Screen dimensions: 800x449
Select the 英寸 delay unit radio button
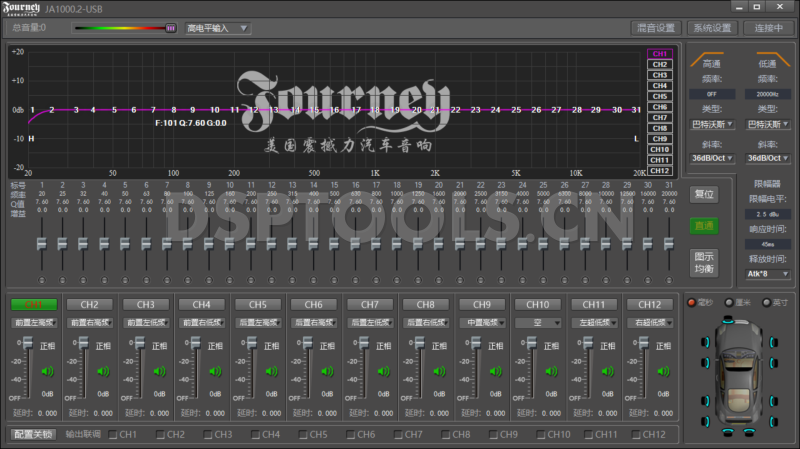(x=767, y=303)
